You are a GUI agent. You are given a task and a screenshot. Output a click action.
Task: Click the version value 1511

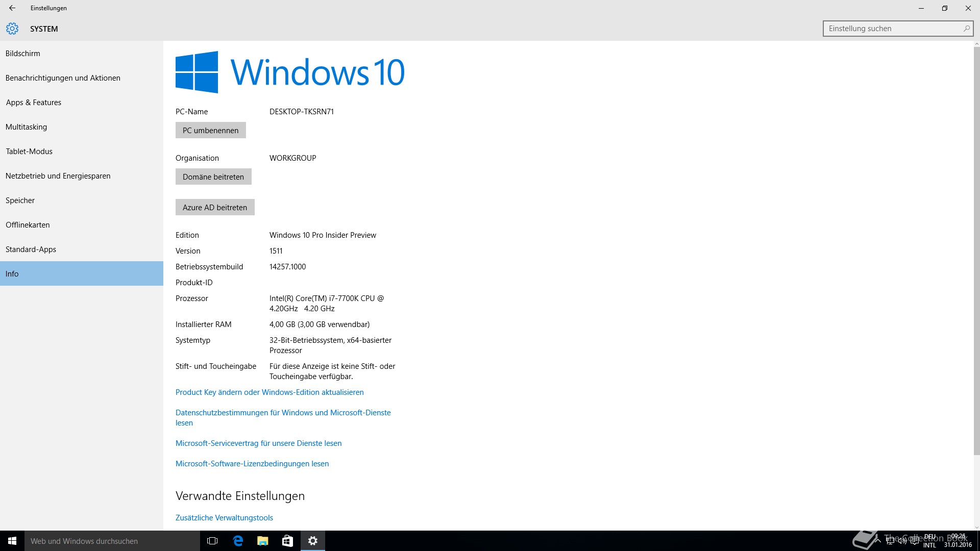276,251
